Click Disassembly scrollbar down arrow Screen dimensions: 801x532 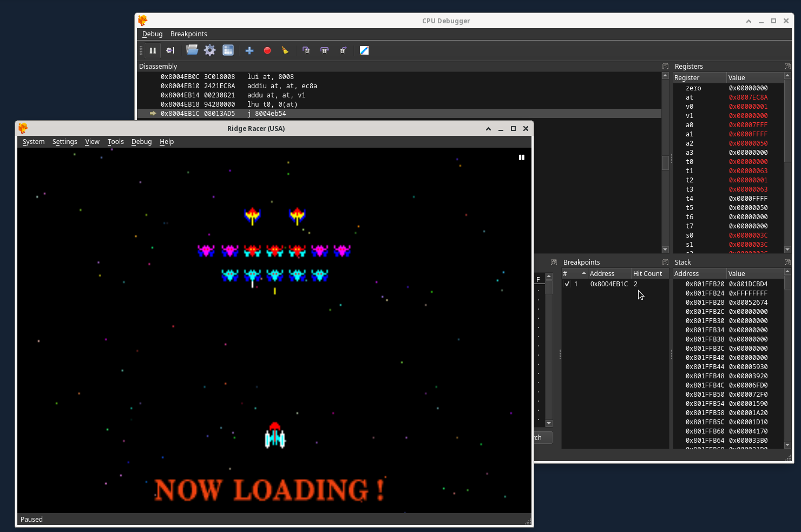[665, 249]
